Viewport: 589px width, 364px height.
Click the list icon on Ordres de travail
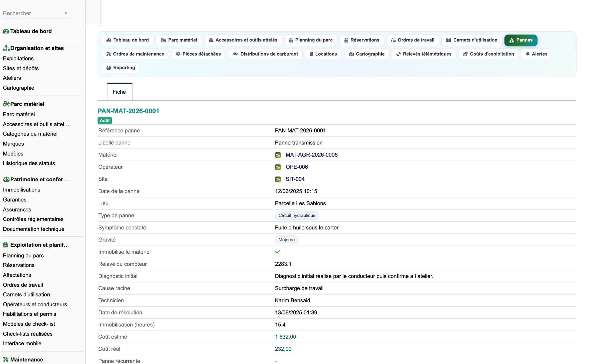click(393, 40)
